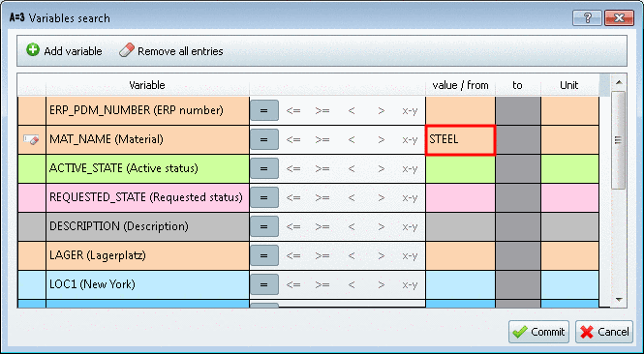Viewport: 644px width, 354px height.
Task: Click value field for LOC1 row
Action: coord(460,285)
